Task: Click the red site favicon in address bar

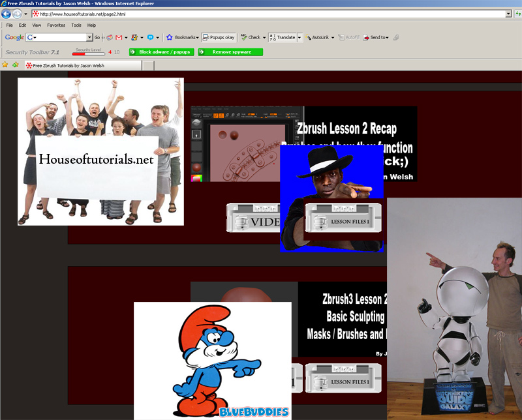Action: click(36, 14)
